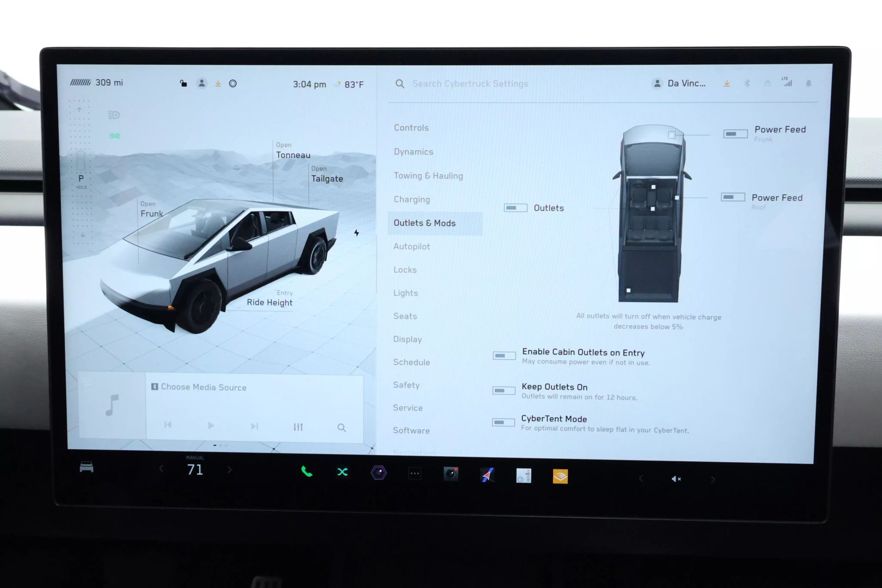Viewport: 882px width, 588px height.
Task: Turn on Keep Outlets On
Action: [x=504, y=390]
